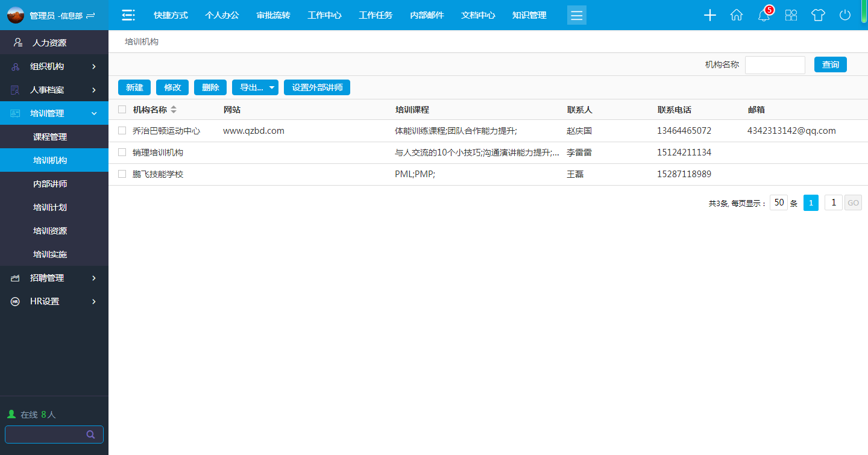Click the 培训管理 icon in the sidebar
The height and width of the screenshot is (455, 868).
coord(16,113)
